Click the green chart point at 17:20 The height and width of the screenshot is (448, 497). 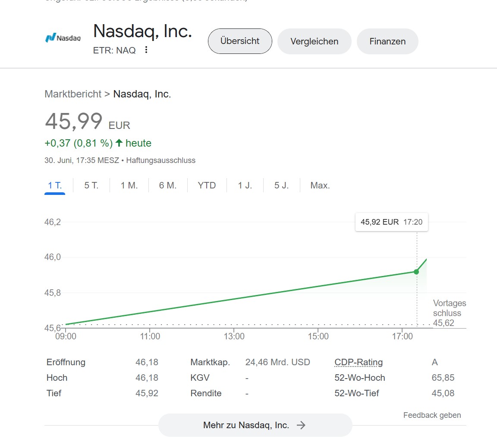click(416, 272)
